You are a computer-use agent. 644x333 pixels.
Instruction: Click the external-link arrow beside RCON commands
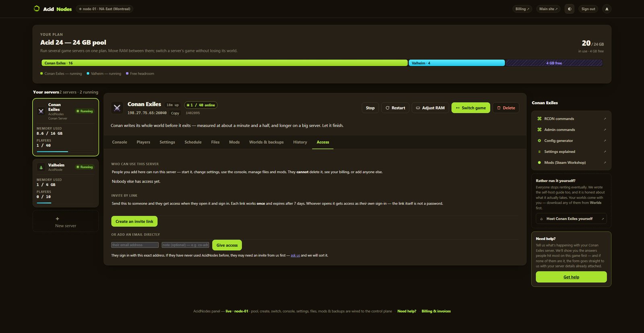coord(605,119)
